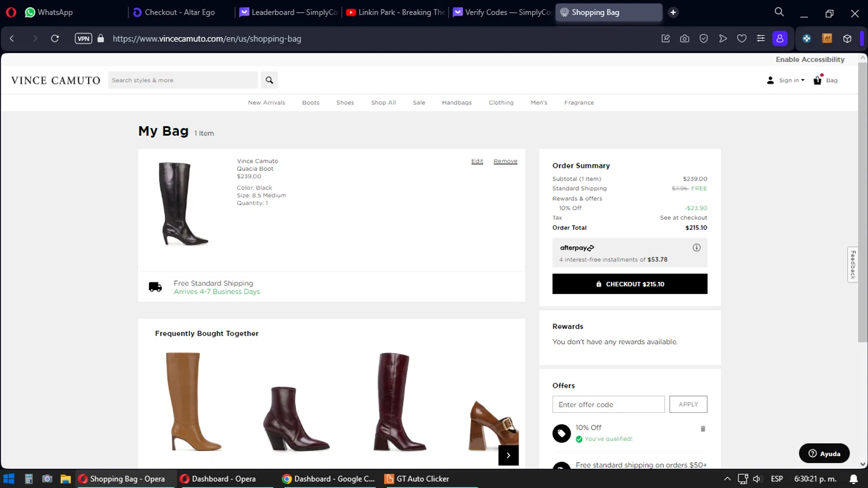
Task: Reload the page
Action: click(55, 39)
